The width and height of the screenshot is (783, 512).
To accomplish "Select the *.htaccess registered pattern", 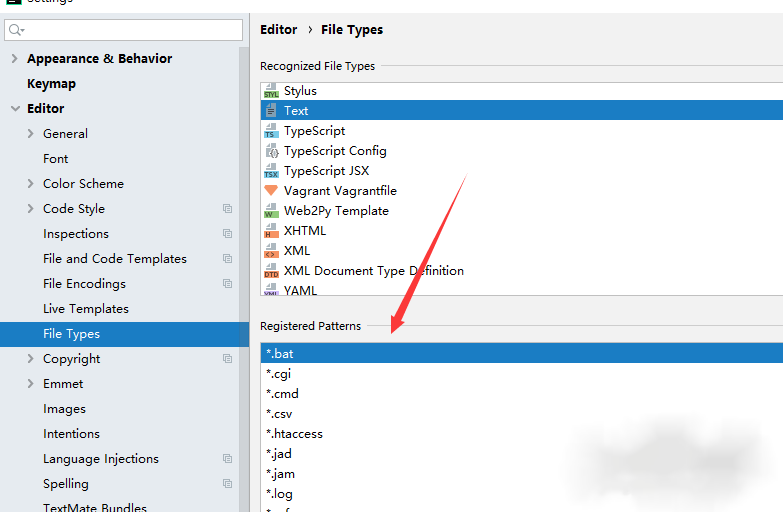I will [x=294, y=434].
